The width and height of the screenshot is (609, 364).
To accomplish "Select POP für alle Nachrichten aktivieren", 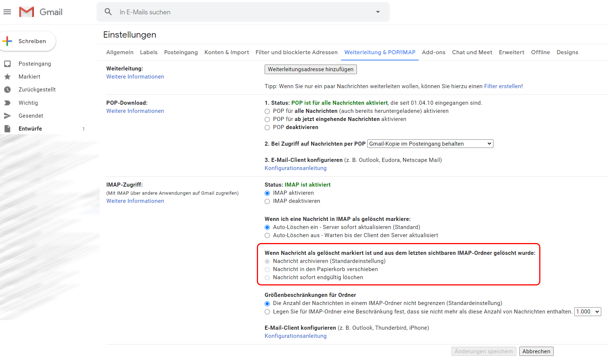I will (267, 111).
